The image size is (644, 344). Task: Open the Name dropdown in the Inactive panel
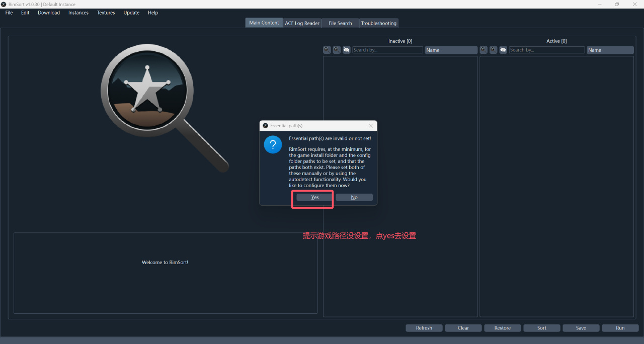451,50
